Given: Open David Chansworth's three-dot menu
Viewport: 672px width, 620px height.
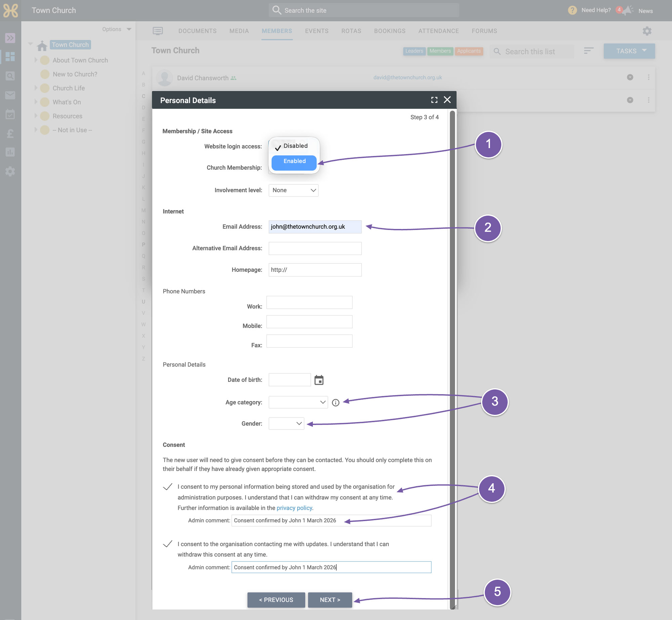Looking at the screenshot, I should pyautogui.click(x=648, y=77).
